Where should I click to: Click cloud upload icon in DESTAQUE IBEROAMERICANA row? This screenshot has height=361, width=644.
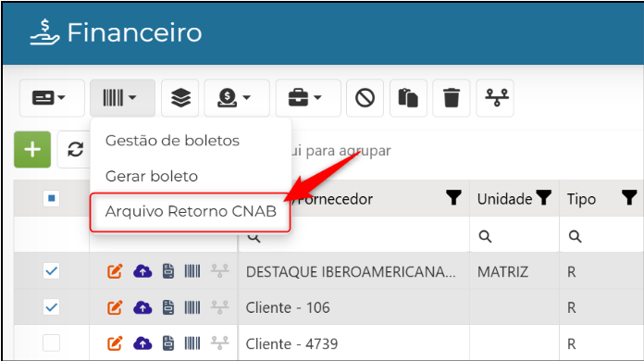(142, 271)
